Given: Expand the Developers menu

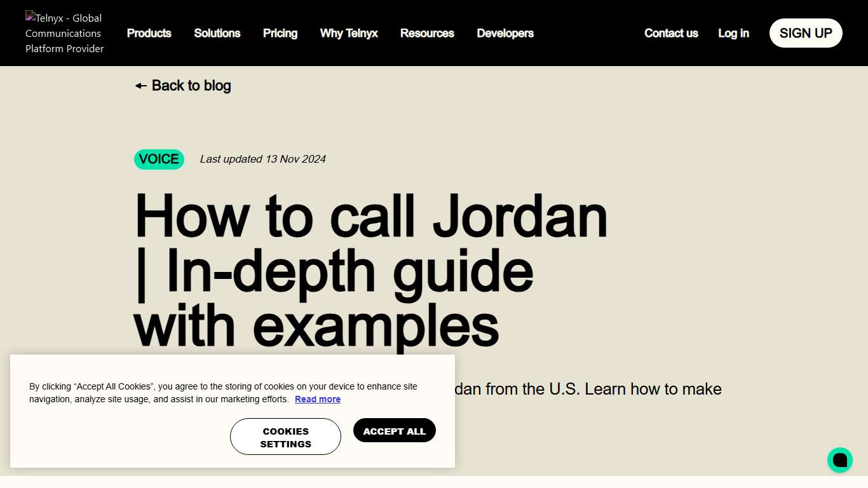Looking at the screenshot, I should pos(505,33).
